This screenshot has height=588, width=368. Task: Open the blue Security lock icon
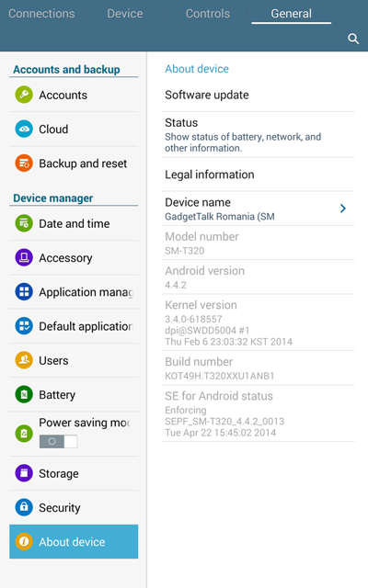pyautogui.click(x=24, y=507)
